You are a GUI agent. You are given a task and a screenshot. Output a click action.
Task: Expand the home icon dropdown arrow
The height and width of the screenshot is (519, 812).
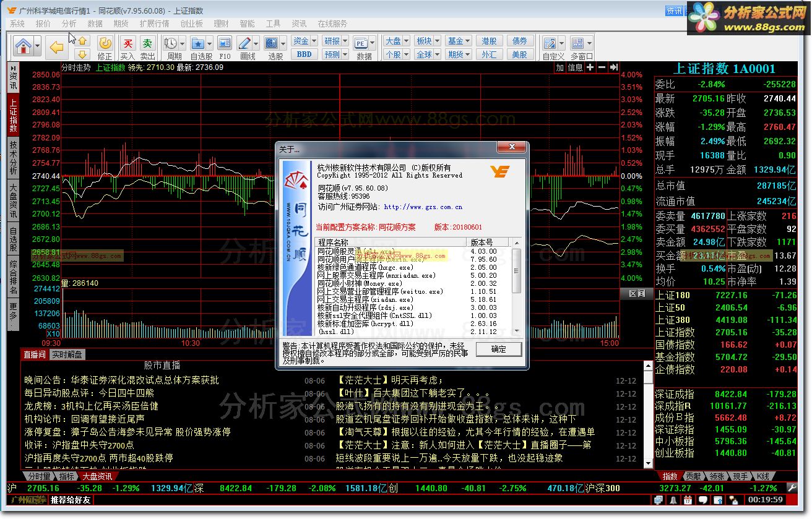(x=37, y=46)
